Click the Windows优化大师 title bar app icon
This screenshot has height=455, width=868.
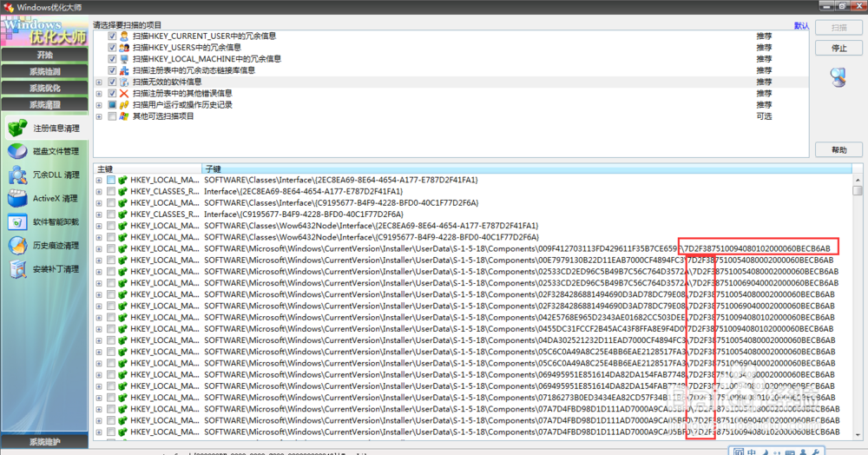click(x=9, y=7)
